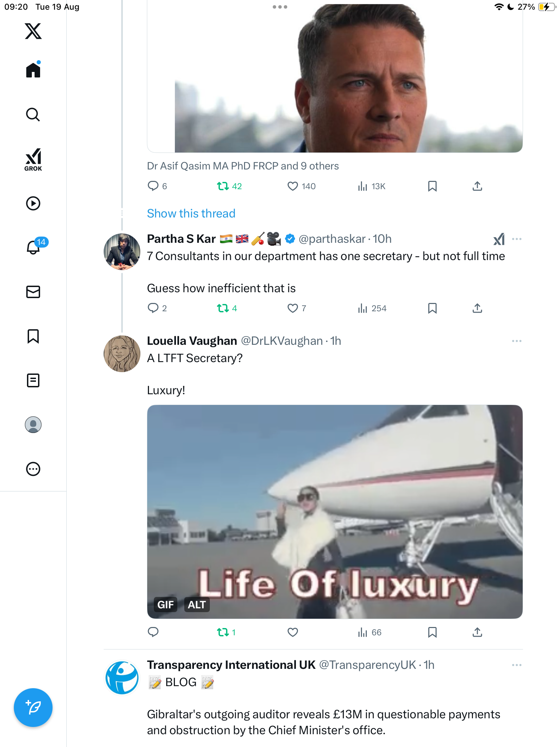Image resolution: width=560 pixels, height=747 pixels.
Task: Open more options on Transparency International post
Action: 516,665
